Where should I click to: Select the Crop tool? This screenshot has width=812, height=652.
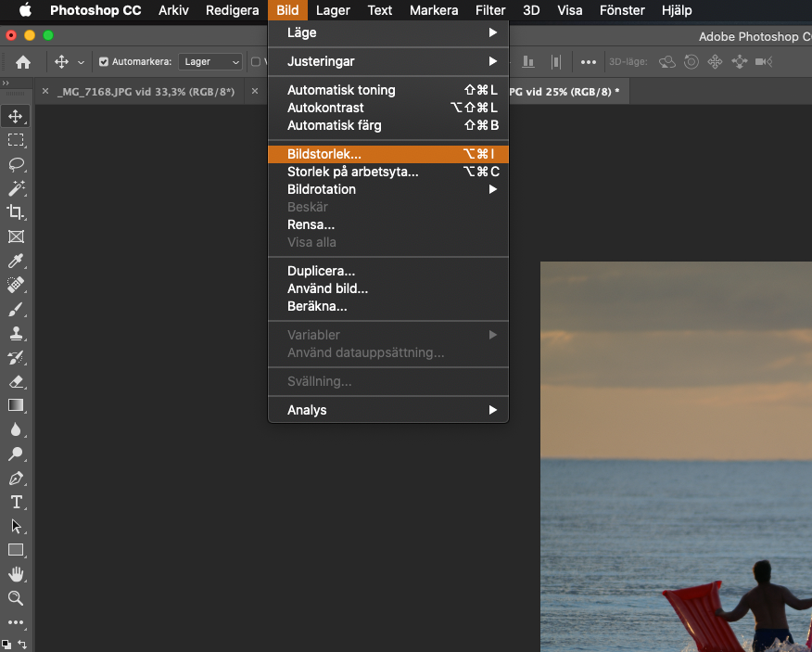[16, 212]
